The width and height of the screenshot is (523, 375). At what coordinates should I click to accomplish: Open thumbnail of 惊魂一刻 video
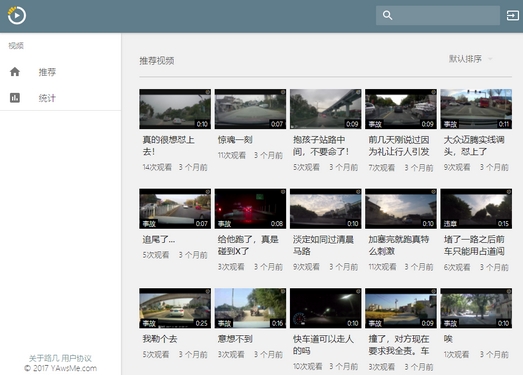pos(250,109)
